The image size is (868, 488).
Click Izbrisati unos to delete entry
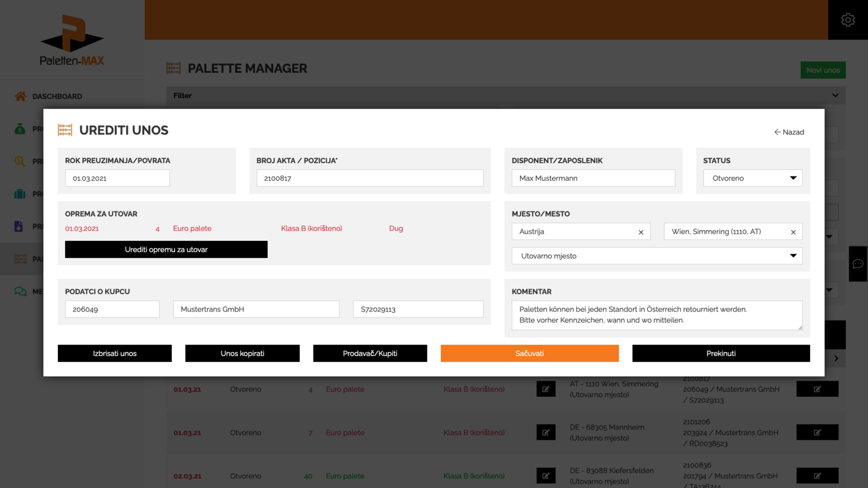click(x=115, y=354)
